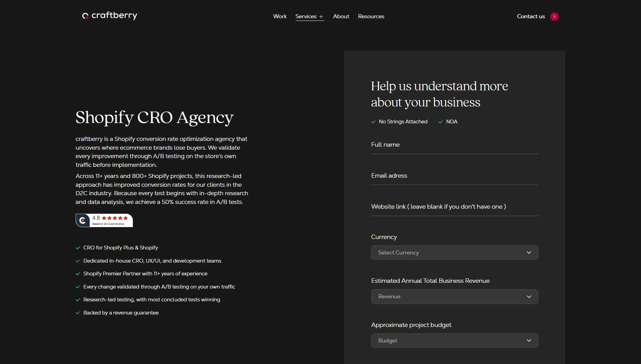
Task: Click "CRO for Shopify Plus & Shopify" text
Action: 120,248
